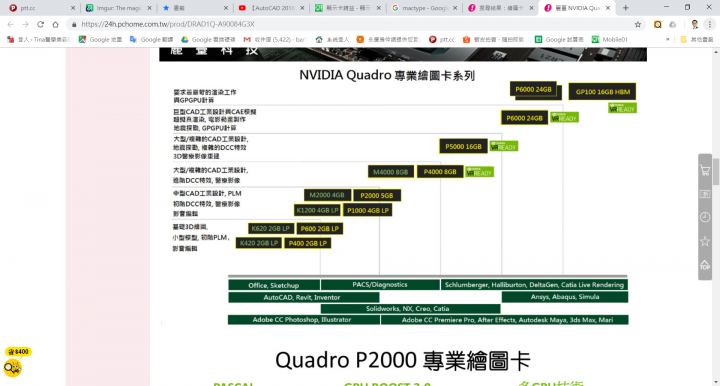Click the coupon icon below the cart
Screen dimensions: 720x386
point(705,194)
